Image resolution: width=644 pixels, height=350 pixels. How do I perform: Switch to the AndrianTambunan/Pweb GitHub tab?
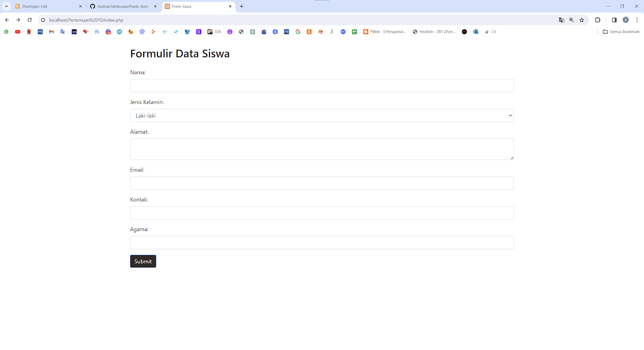point(123,6)
